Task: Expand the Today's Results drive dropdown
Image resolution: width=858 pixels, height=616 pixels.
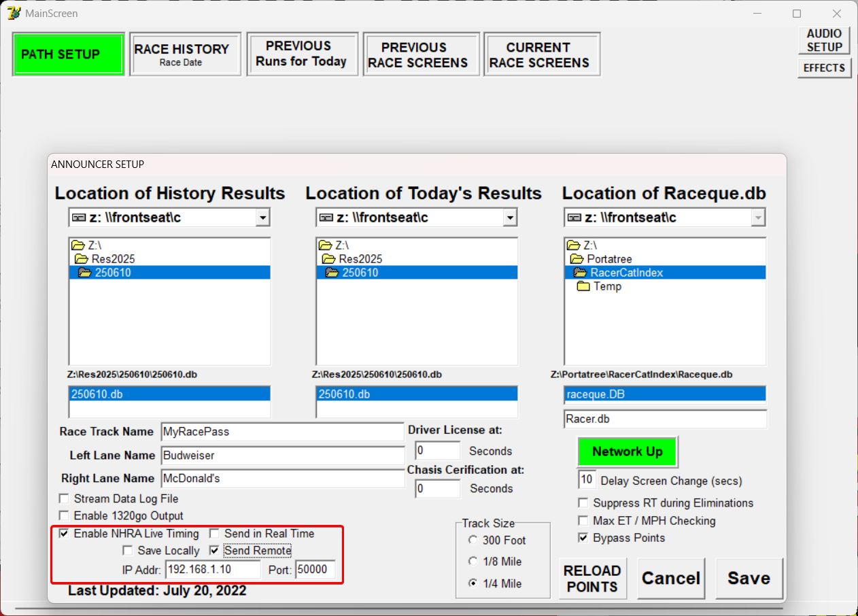Action: (510, 217)
